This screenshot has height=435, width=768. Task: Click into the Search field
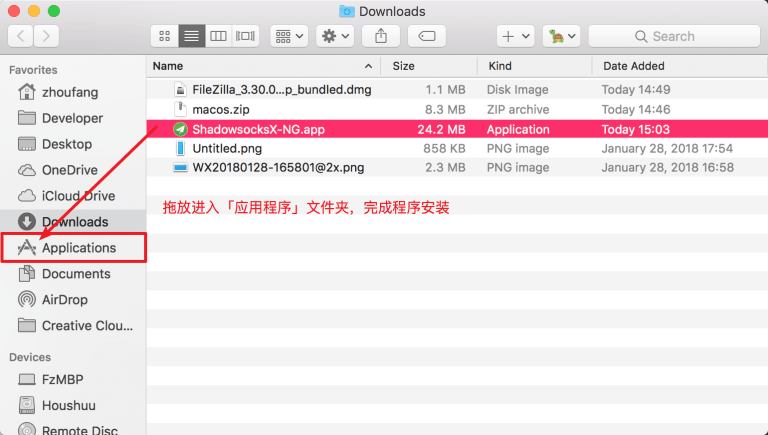(x=674, y=36)
